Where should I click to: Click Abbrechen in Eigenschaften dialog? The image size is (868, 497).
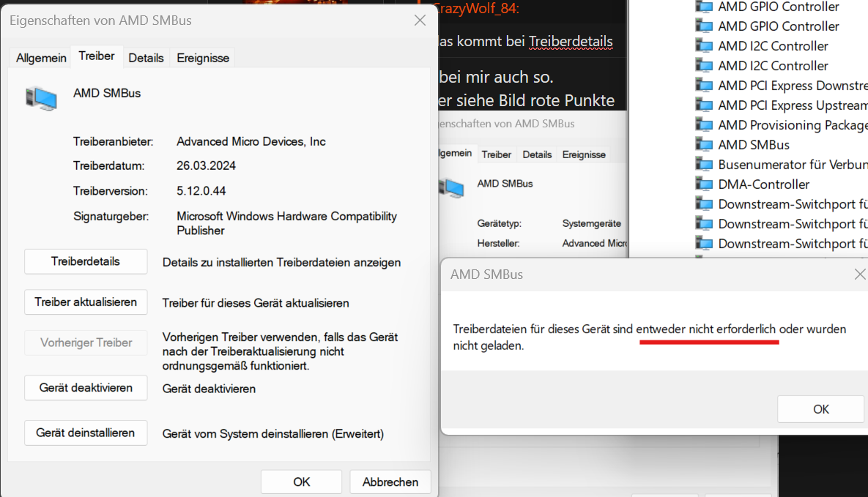point(390,482)
